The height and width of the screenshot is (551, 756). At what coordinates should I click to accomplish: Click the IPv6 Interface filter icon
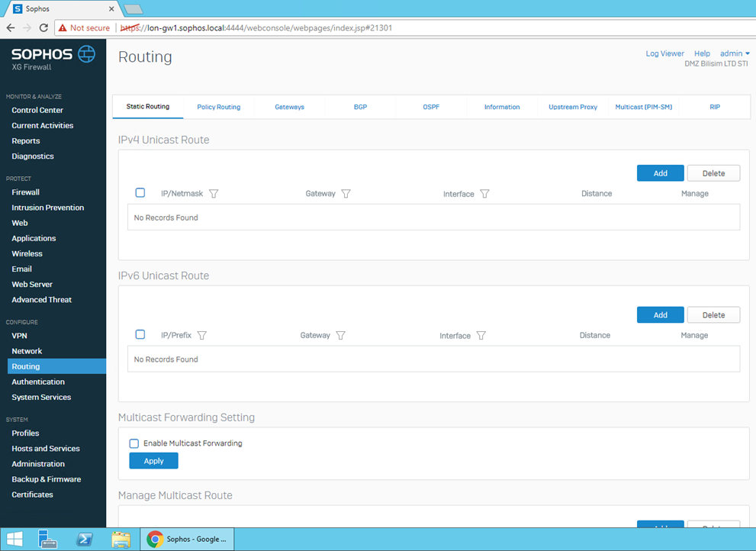coord(481,336)
